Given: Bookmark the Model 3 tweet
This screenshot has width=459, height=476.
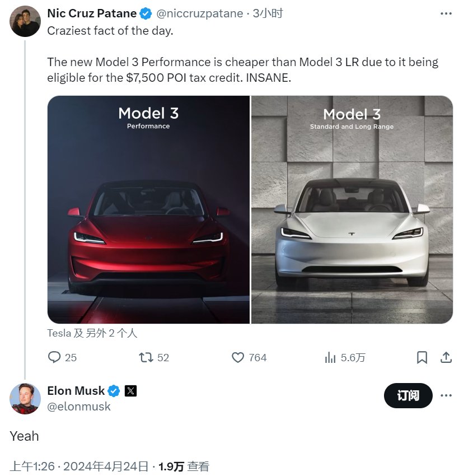Looking at the screenshot, I should [x=423, y=357].
